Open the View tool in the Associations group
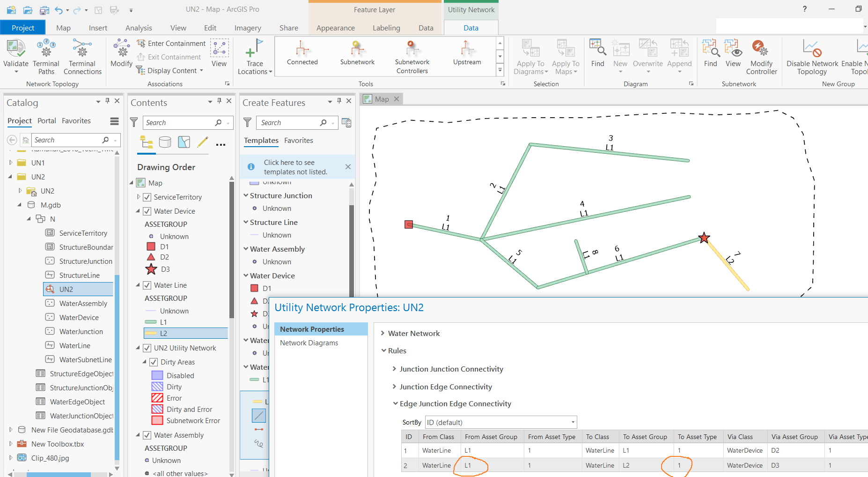 coord(219,53)
